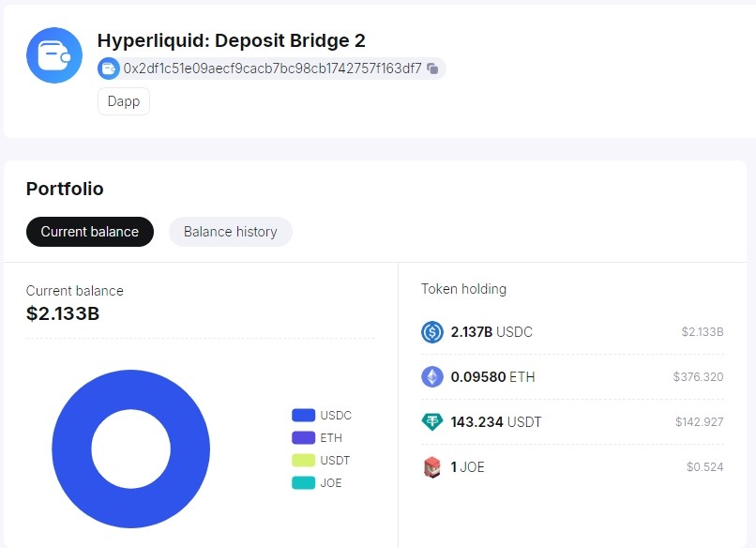Screen dimensions: 756x548
Task: Click the small wallet icon beside address
Action: coord(109,68)
